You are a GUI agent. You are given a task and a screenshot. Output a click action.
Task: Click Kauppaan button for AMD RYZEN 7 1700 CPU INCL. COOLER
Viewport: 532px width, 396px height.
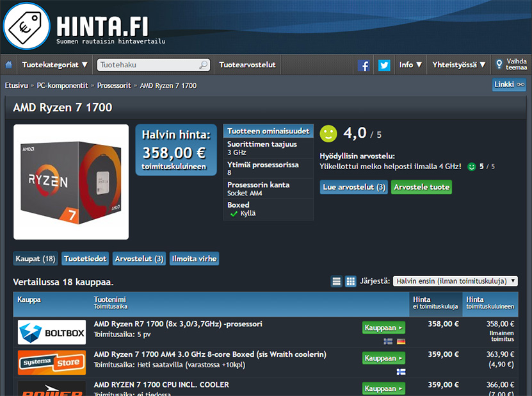[383, 388]
